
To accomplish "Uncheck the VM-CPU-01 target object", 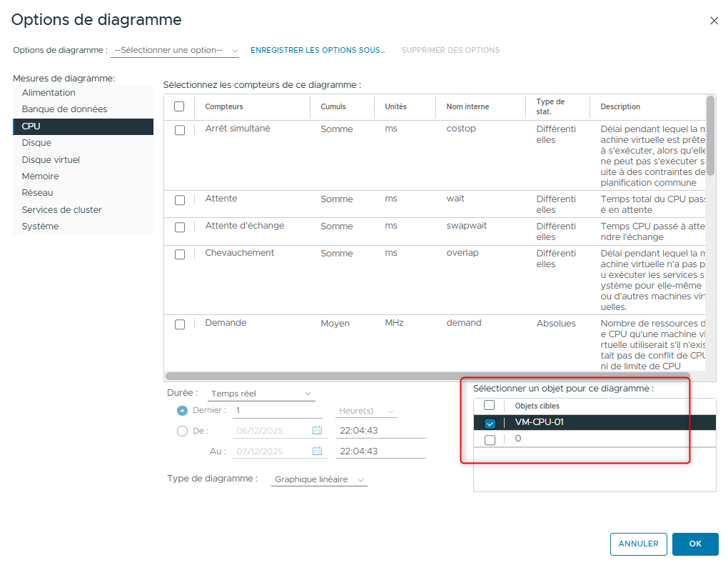I will pyautogui.click(x=490, y=423).
